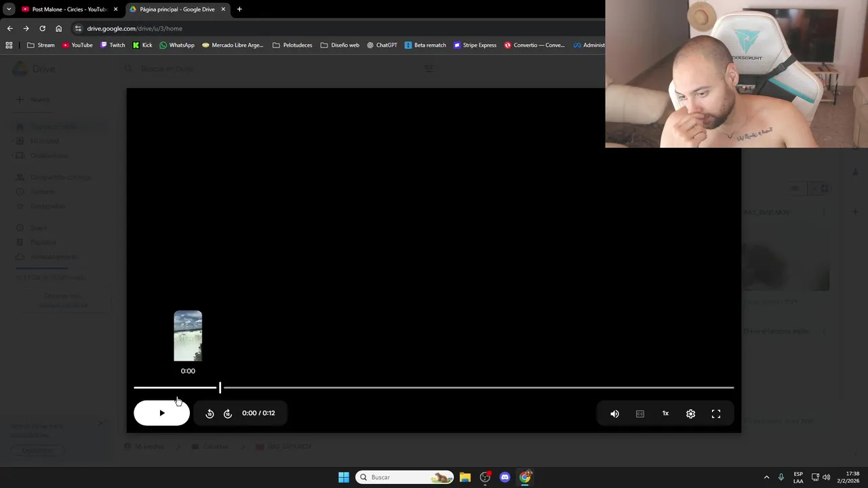
Task: Mute the video with the speaker icon
Action: click(x=614, y=413)
